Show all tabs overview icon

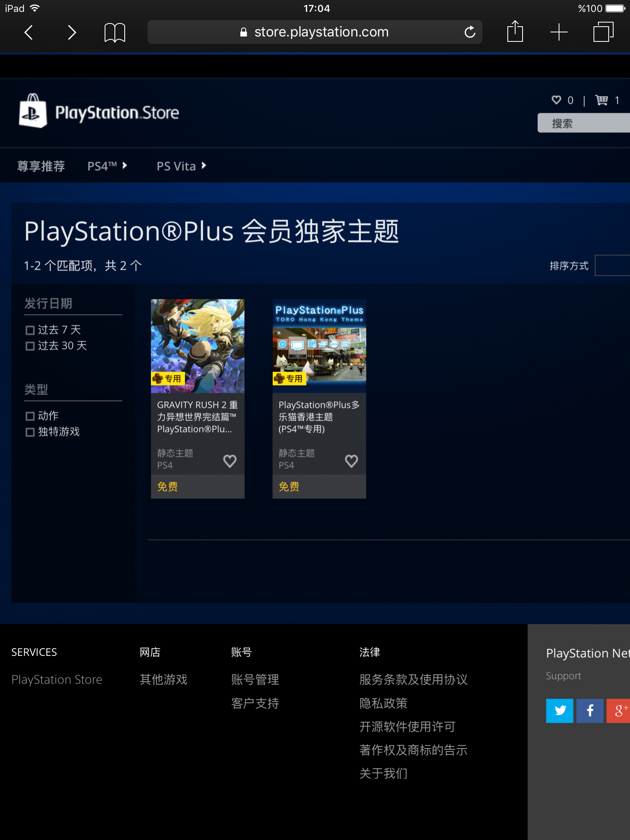point(603,32)
